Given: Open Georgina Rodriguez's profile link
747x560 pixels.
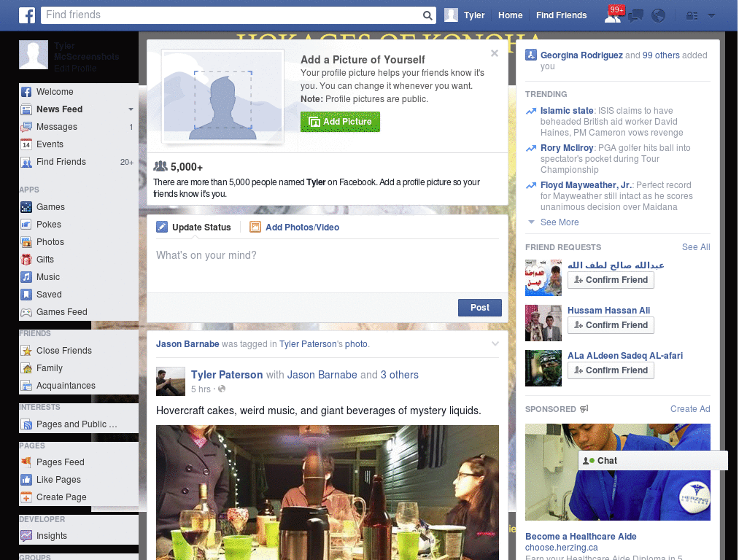Looking at the screenshot, I should tap(581, 55).
